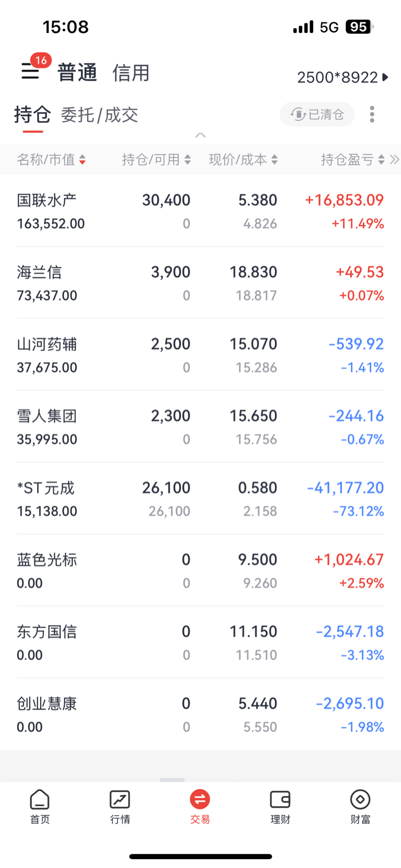The image size is (401, 868).
Task: Open the *ST元成 holding row
Action: pyautogui.click(x=200, y=498)
